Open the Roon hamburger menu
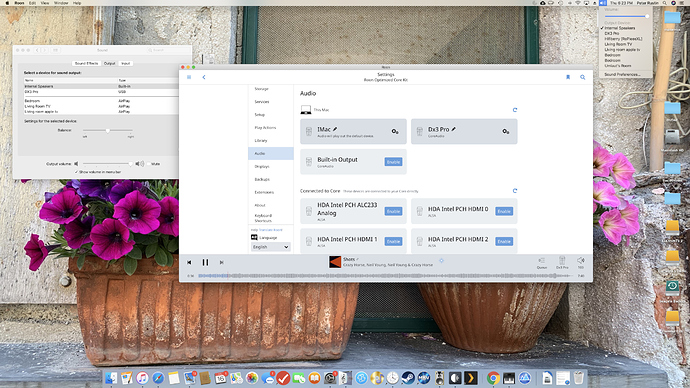Screen dimensions: 690x388 [189, 77]
